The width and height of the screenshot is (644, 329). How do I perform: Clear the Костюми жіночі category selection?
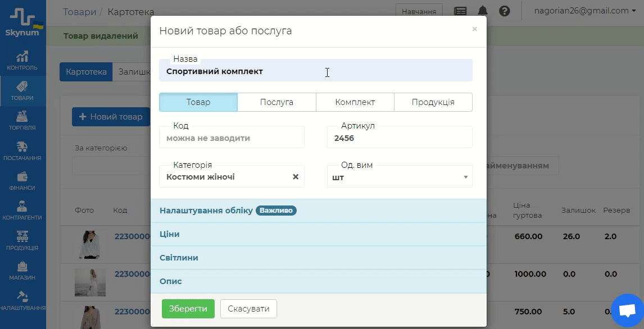click(x=296, y=177)
